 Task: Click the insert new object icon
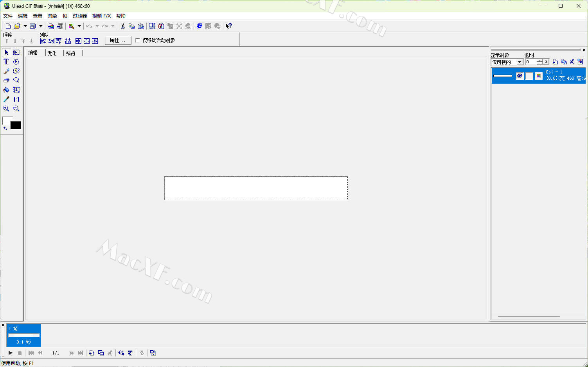click(555, 62)
